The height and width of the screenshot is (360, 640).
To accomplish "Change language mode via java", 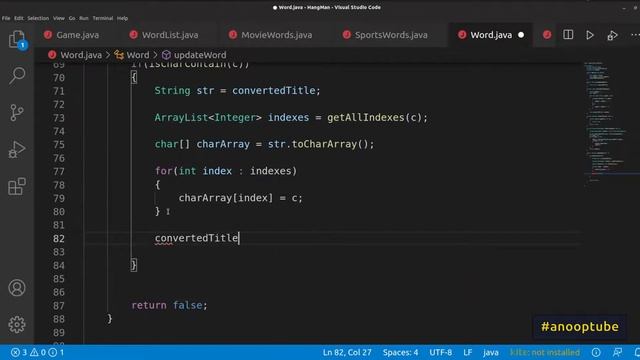I will click(491, 352).
